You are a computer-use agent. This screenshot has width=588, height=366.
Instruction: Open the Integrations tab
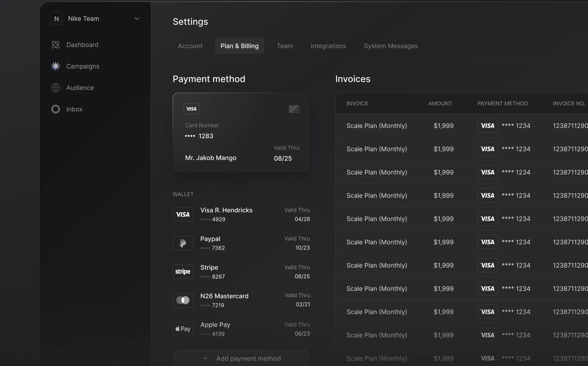coord(328,46)
